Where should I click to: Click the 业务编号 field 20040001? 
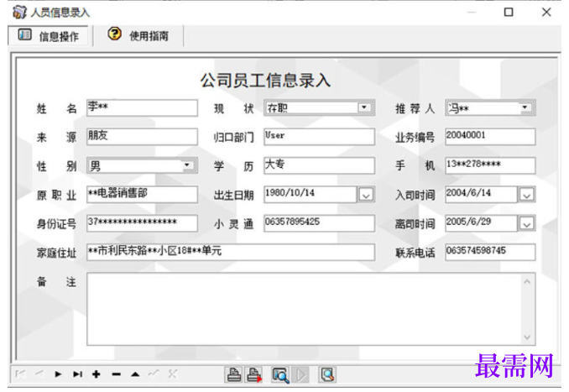[x=490, y=137]
